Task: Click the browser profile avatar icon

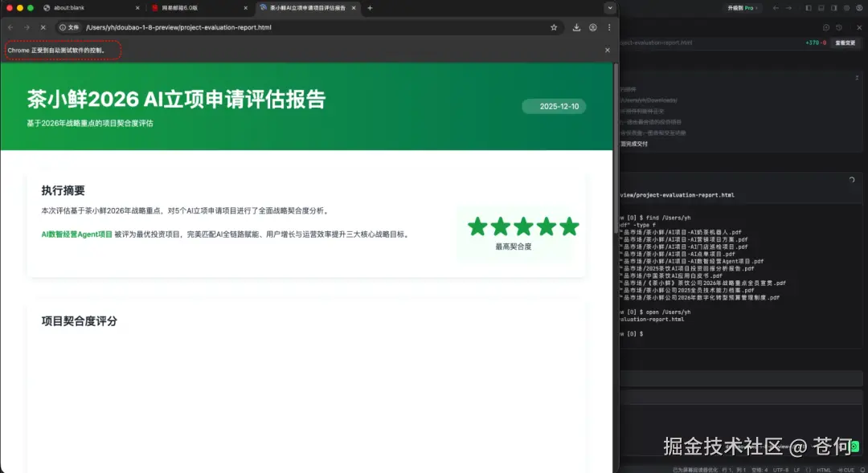Action: [x=593, y=27]
